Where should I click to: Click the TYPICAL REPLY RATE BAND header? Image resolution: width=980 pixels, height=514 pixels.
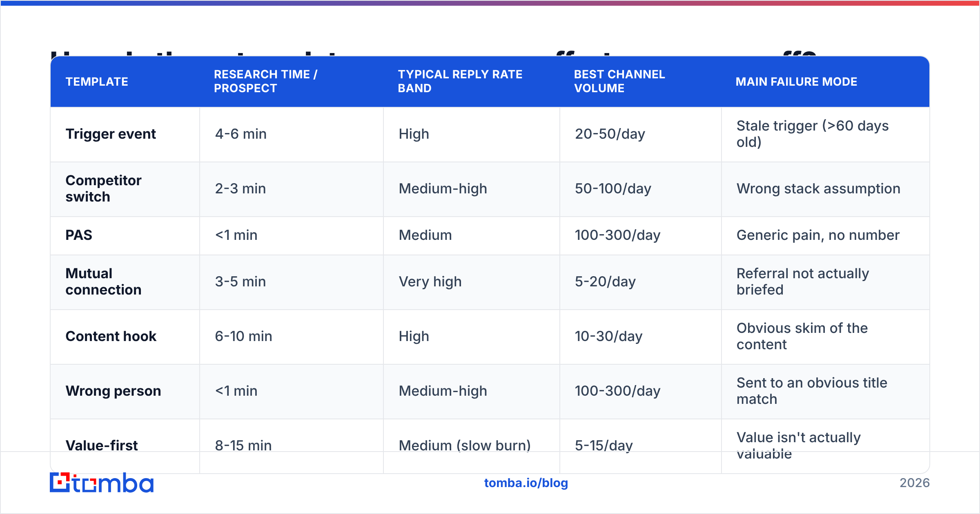point(460,81)
